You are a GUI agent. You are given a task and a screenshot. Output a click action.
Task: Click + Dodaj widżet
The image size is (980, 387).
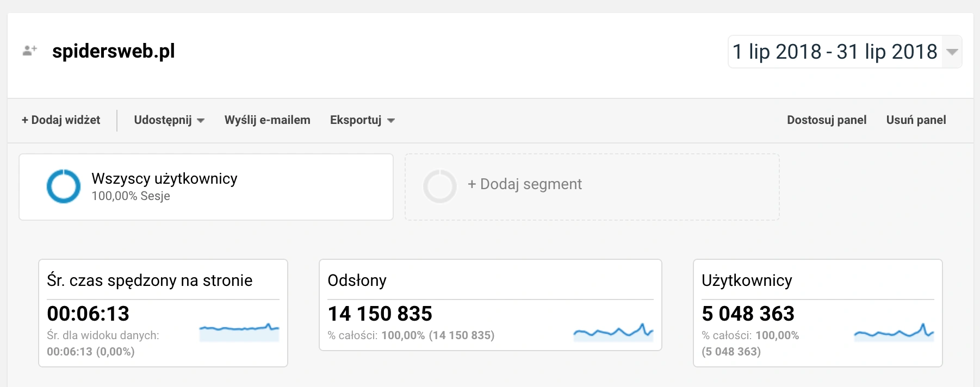[x=61, y=120]
